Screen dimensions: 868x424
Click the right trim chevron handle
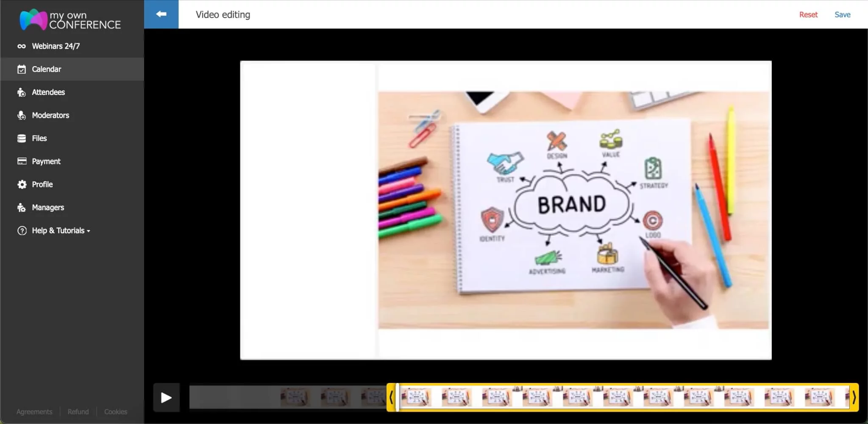tap(854, 397)
